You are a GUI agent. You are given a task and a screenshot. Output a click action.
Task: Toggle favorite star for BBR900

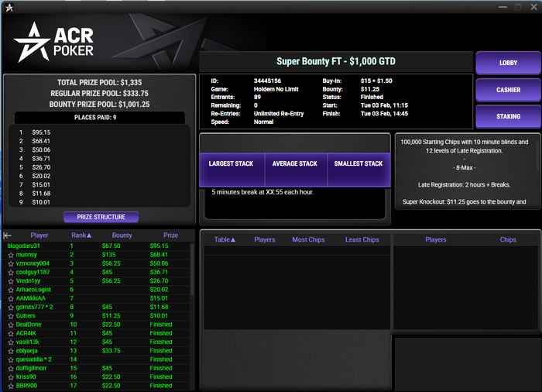(x=11, y=386)
